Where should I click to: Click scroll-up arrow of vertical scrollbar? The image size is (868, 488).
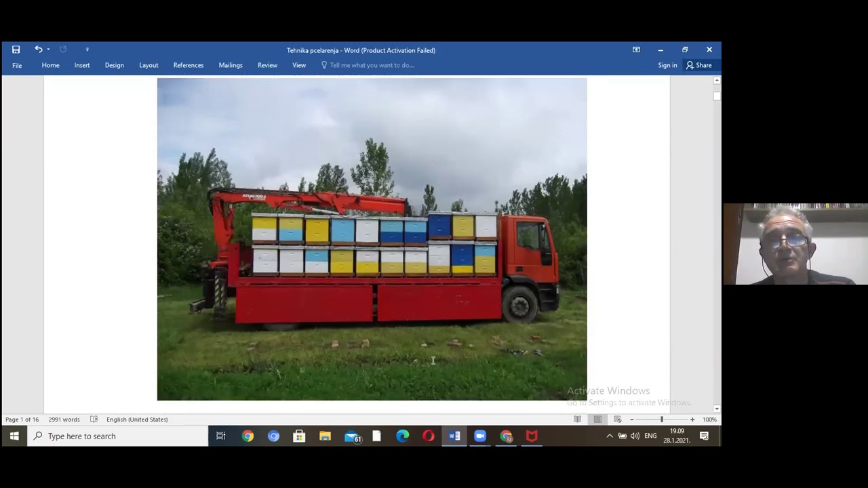(x=717, y=81)
